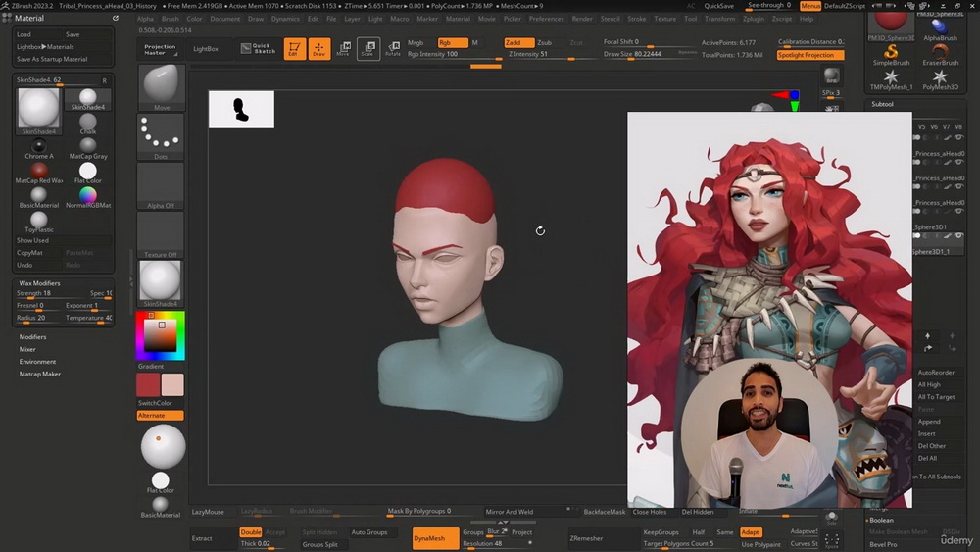Viewport: 980px width, 552px height.
Task: Click Save As Startup Material
Action: click(x=52, y=60)
